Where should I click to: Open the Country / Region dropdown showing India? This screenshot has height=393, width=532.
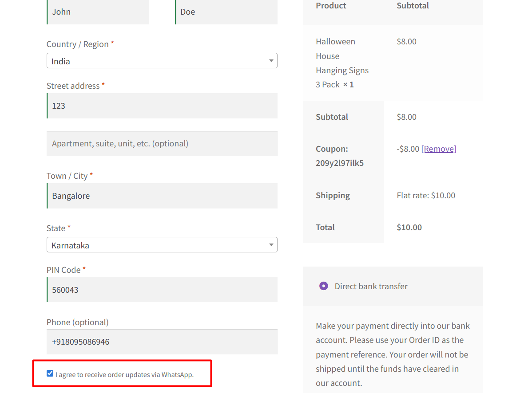pos(162,61)
